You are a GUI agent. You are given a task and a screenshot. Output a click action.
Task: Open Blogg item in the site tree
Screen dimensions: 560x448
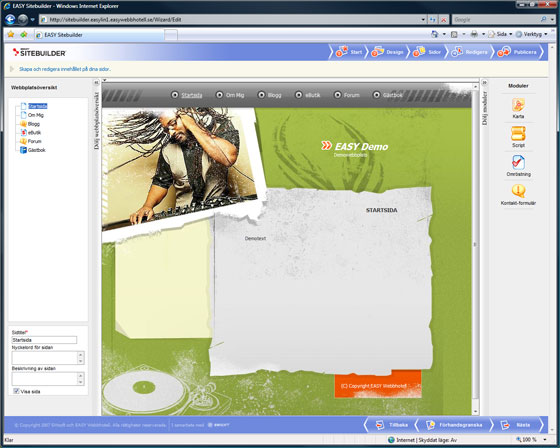34,124
